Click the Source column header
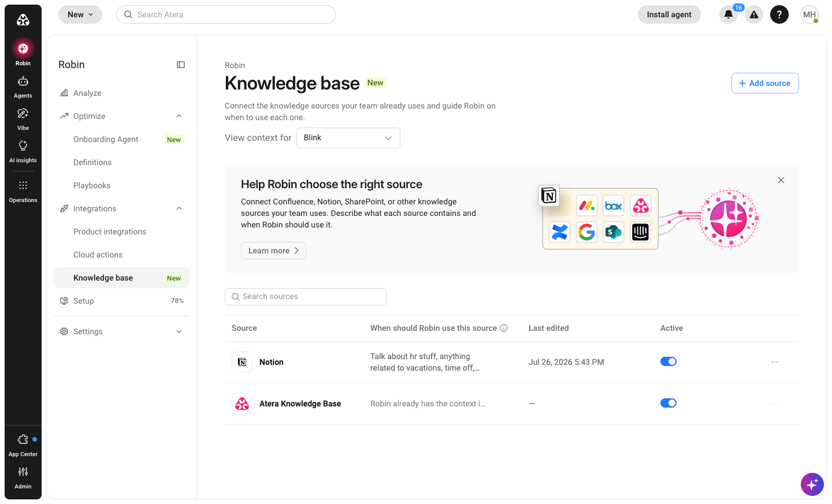 point(244,328)
